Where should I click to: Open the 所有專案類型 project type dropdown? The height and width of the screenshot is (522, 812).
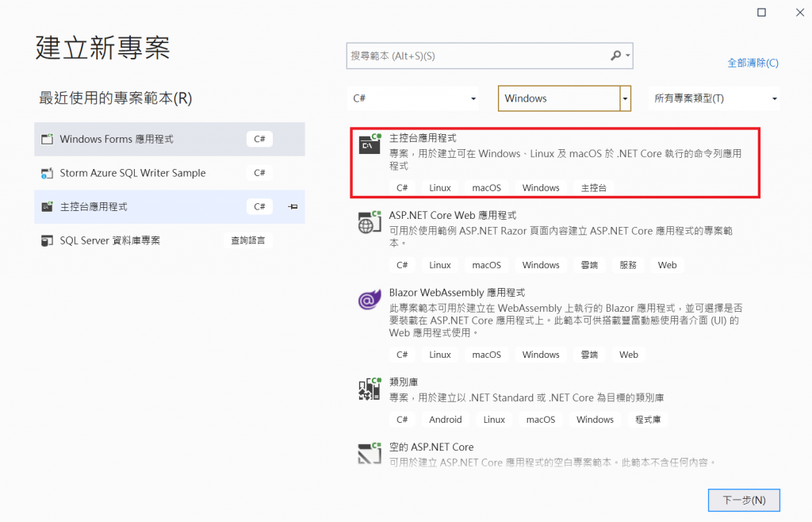tap(714, 98)
